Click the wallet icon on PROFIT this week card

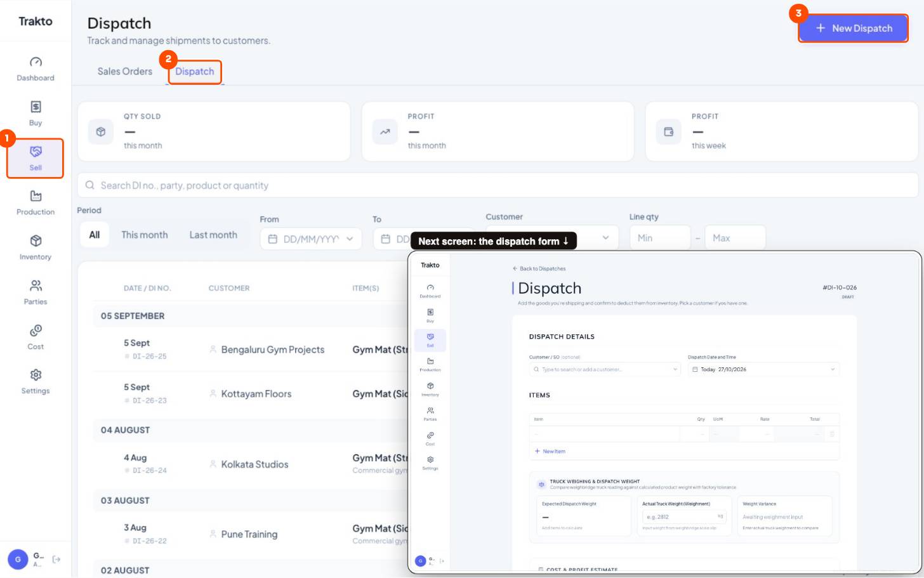pyautogui.click(x=668, y=131)
